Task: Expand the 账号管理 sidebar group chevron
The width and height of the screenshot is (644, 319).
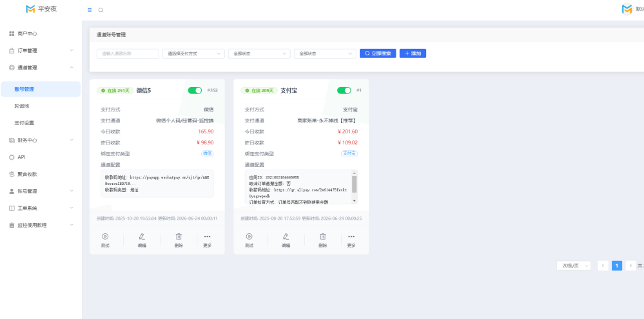Action: tap(72, 191)
